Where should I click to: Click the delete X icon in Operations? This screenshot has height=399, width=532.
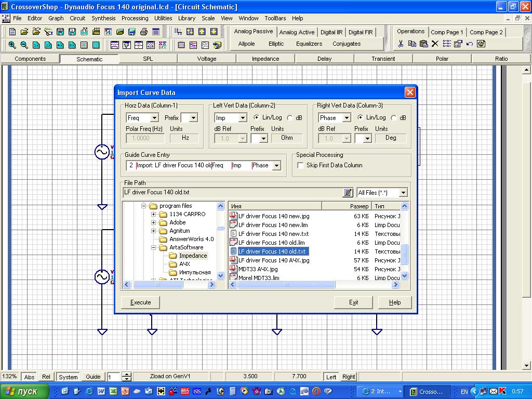pyautogui.click(x=435, y=44)
